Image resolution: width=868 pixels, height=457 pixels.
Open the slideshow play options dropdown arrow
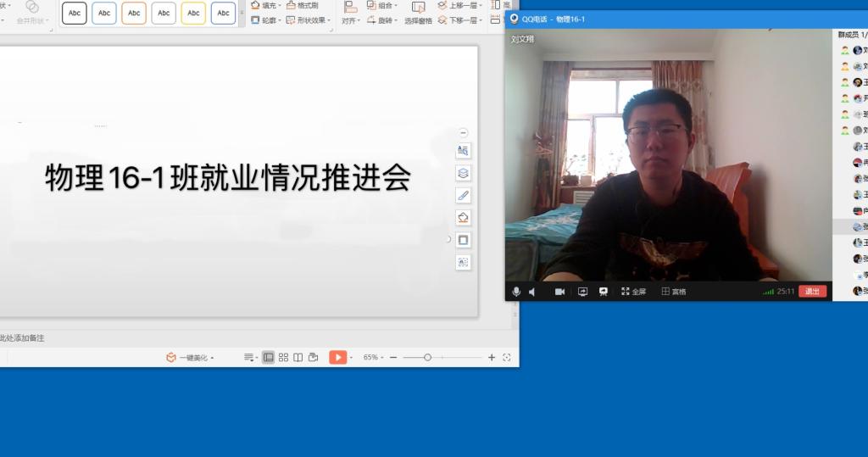pos(351,358)
